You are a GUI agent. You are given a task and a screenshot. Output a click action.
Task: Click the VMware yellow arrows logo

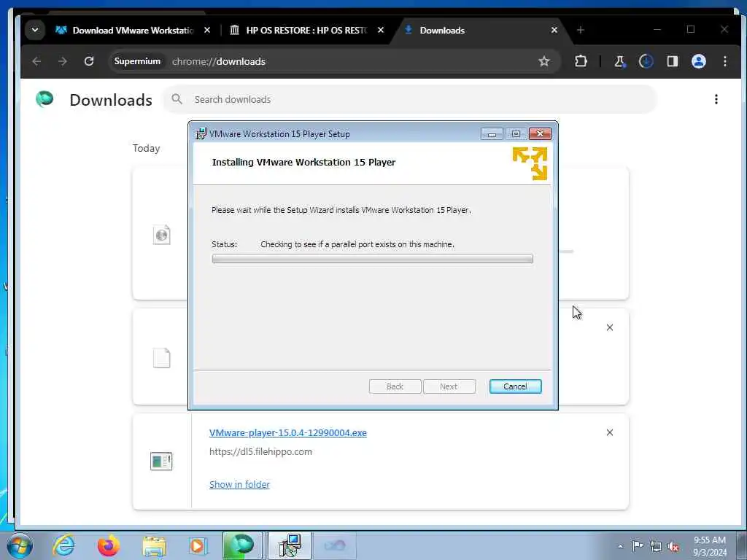pos(530,163)
